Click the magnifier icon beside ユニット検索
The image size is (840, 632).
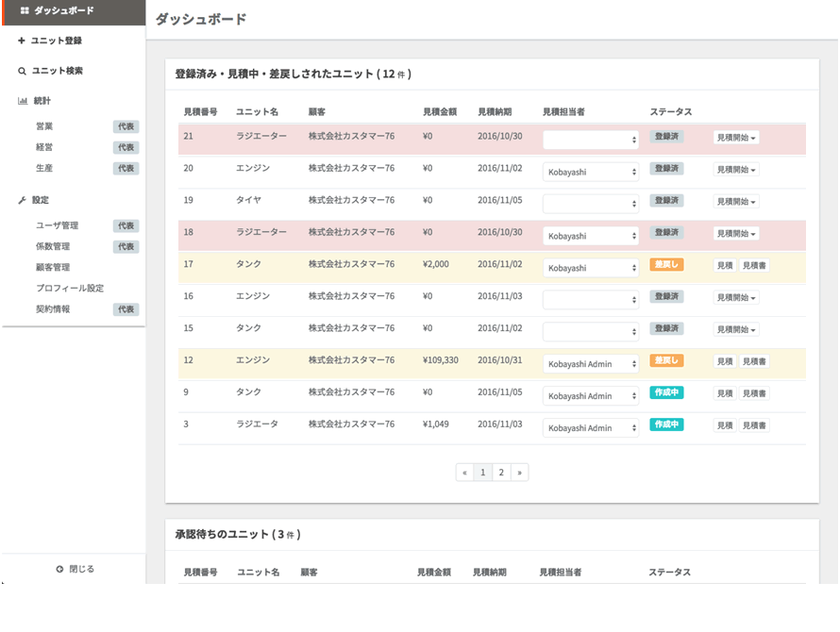point(22,71)
